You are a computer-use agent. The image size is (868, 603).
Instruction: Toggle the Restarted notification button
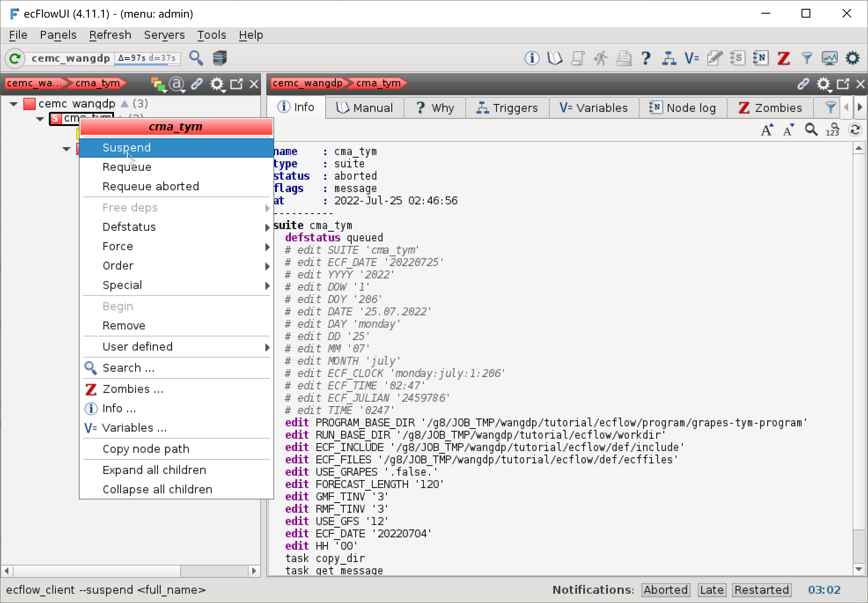pos(761,590)
